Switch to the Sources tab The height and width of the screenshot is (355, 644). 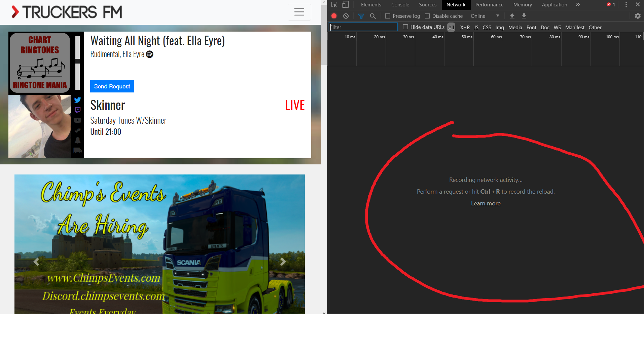tap(428, 5)
